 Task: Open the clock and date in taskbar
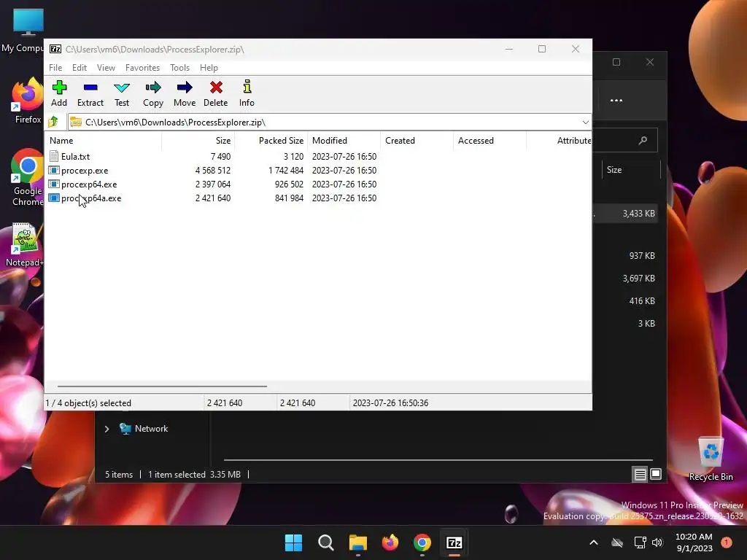(x=694, y=542)
